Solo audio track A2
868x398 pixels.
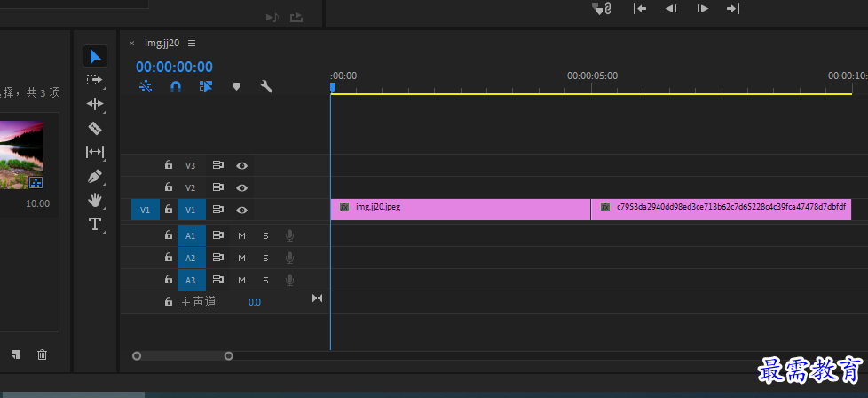(265, 258)
